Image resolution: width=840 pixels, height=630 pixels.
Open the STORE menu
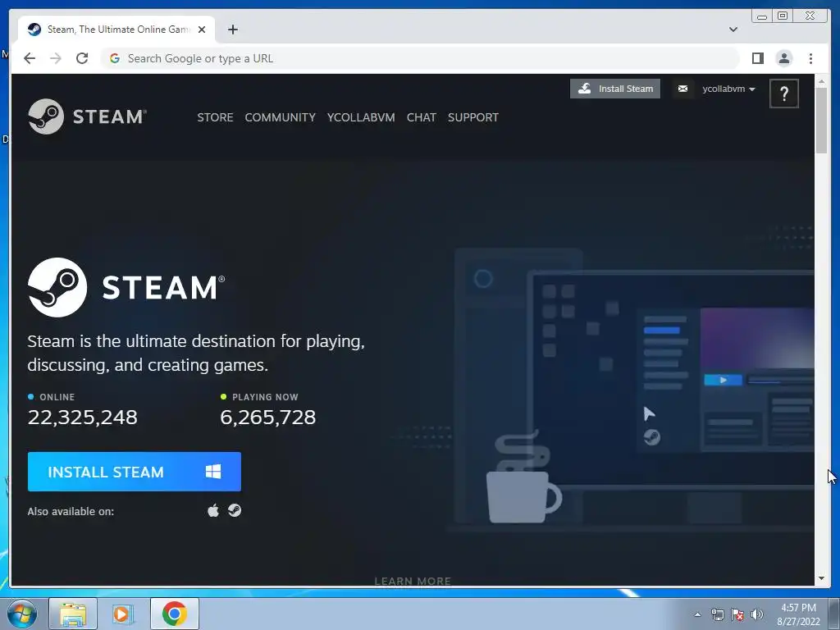tap(216, 117)
